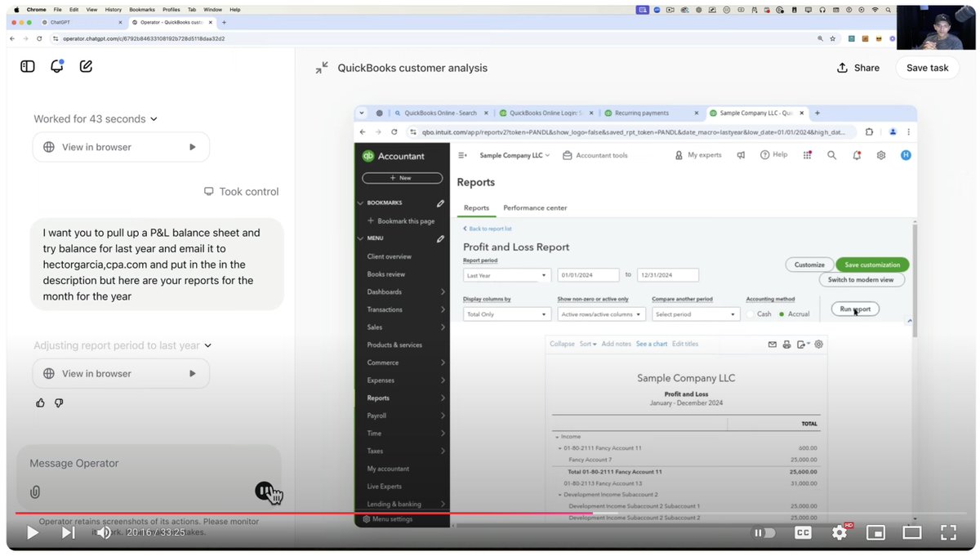Viewport: 980px width, 556px height.
Task: Click Bookmark this page
Action: 401,220
